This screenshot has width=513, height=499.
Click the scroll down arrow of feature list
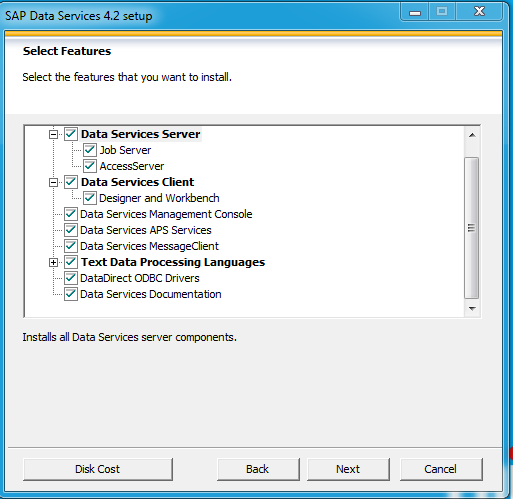472,309
